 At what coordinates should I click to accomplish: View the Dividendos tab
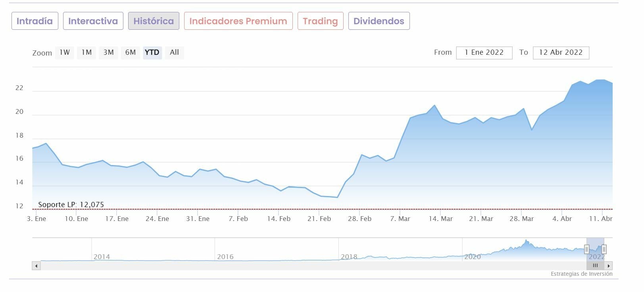click(379, 21)
